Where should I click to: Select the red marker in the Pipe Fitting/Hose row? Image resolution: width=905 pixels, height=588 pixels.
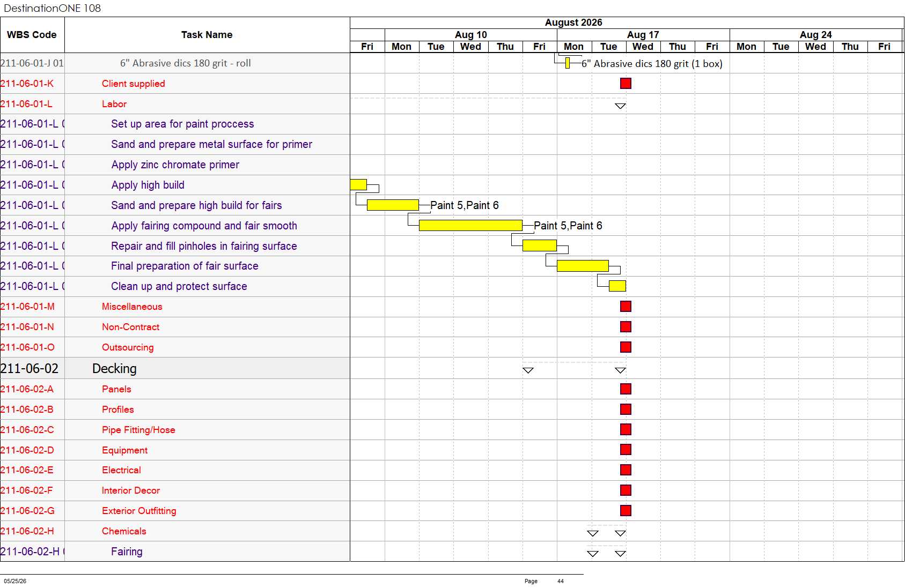coord(626,429)
